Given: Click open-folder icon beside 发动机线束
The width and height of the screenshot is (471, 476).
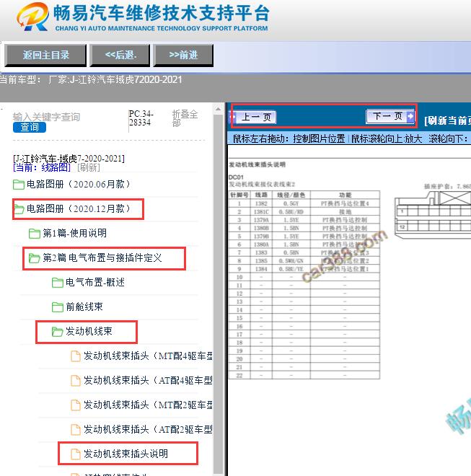Looking at the screenshot, I should point(57,332).
